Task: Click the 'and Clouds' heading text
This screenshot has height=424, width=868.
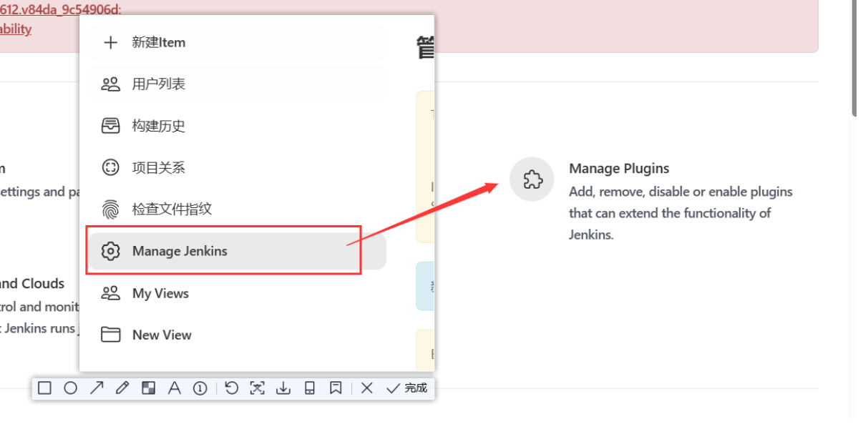Action: point(32,283)
